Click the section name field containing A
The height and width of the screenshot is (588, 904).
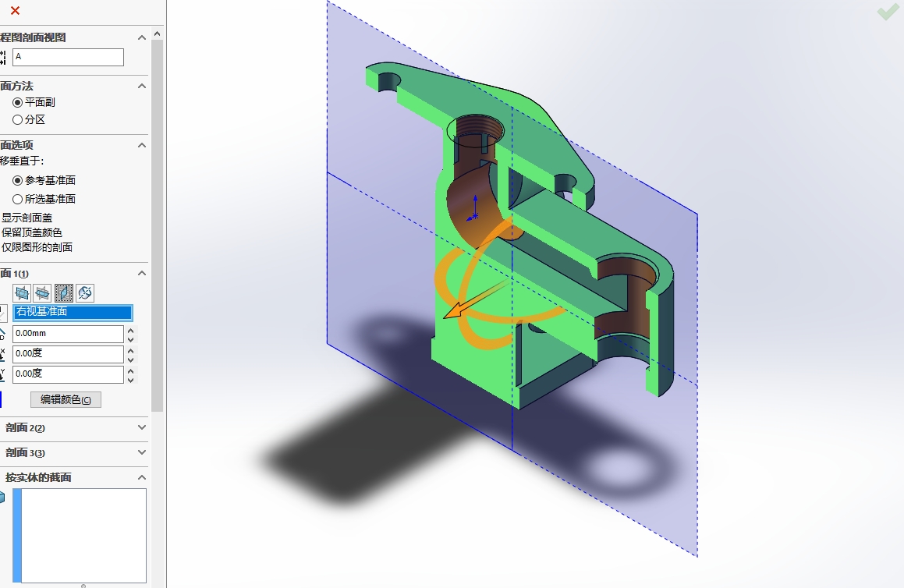[68, 57]
